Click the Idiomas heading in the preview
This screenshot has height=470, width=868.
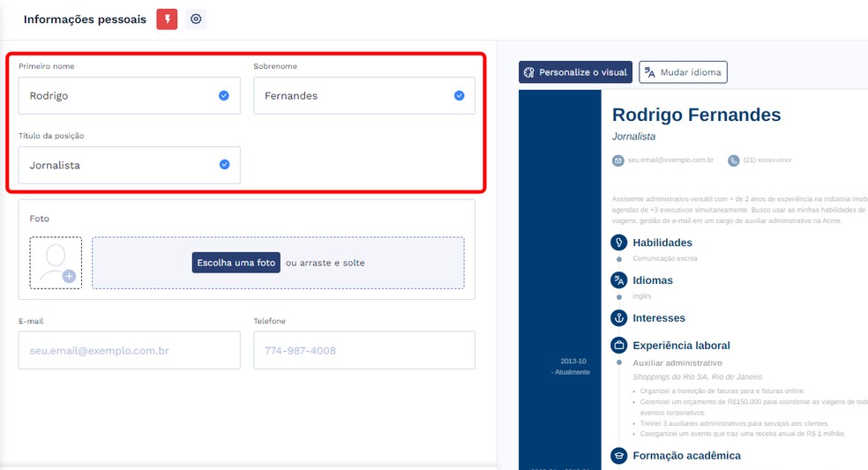pos(653,280)
